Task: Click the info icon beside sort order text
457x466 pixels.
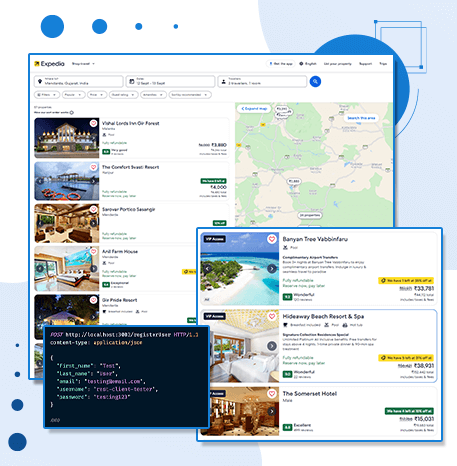Action: [72, 113]
